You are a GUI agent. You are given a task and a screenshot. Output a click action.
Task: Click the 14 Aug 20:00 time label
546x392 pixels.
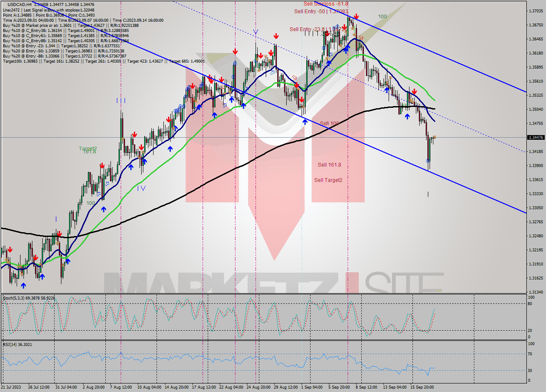point(177,387)
